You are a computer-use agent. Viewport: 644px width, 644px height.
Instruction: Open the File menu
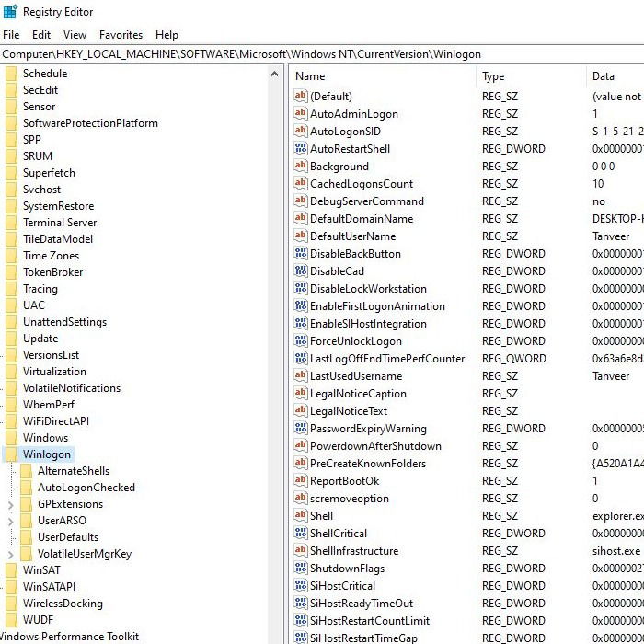click(11, 35)
